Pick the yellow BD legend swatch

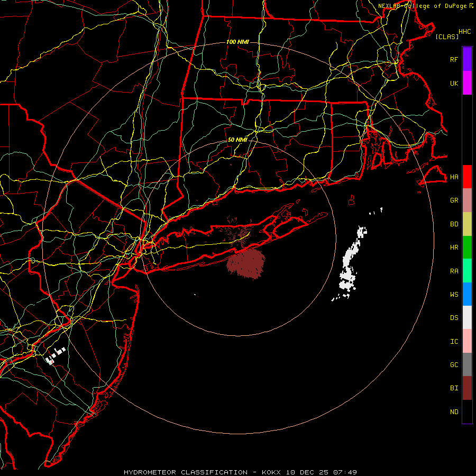(467, 224)
